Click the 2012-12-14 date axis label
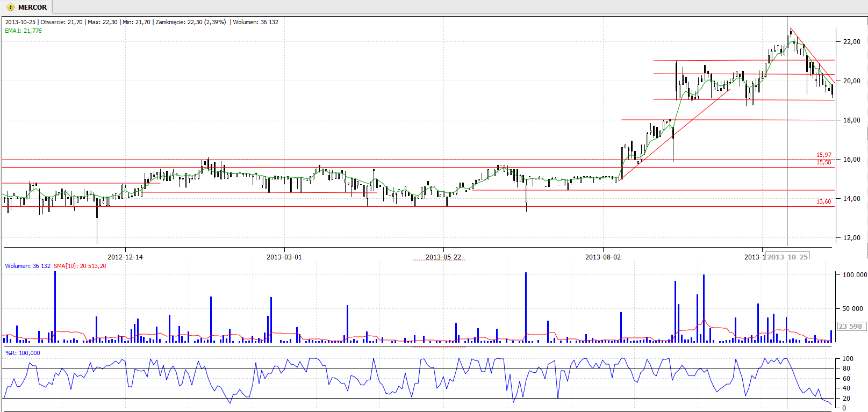This screenshot has width=868, height=412. (125, 257)
